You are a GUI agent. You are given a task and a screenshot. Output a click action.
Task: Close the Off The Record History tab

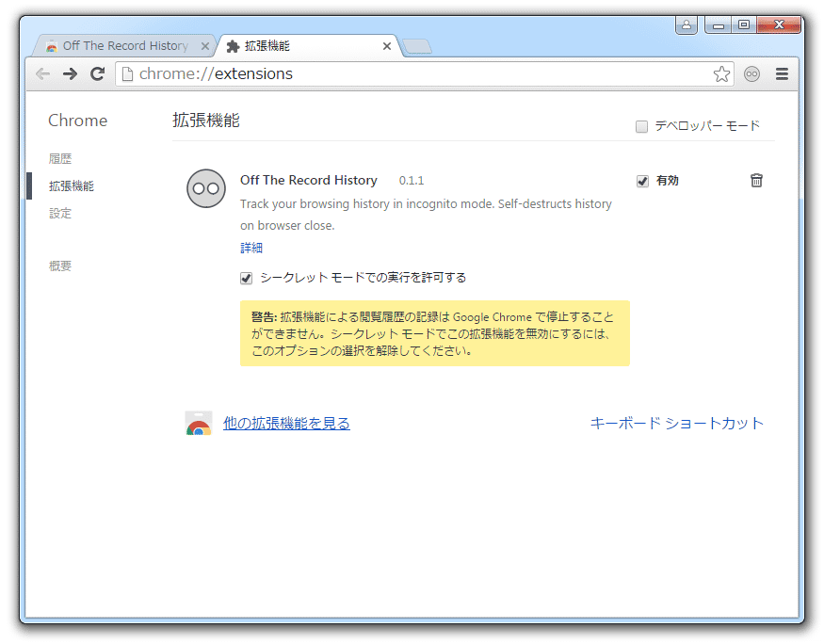pos(205,46)
